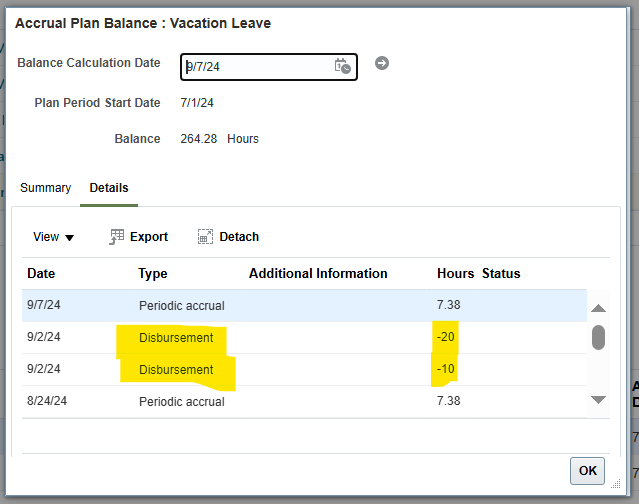This screenshot has height=504, width=639.
Task: Select the 9/7/24 Periodic accrual row
Action: point(304,306)
